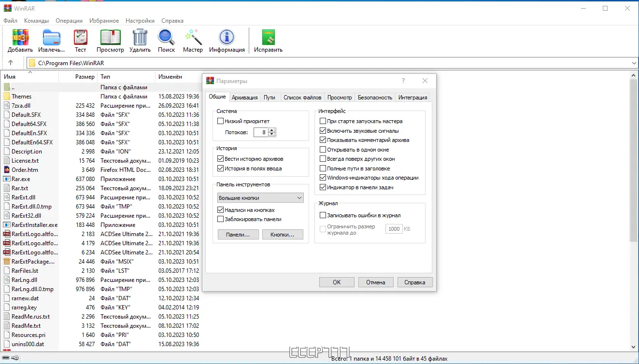Image resolution: width=639 pixels, height=364 pixels.
Task: Enable Заблокировать панели
Action: tap(221, 219)
